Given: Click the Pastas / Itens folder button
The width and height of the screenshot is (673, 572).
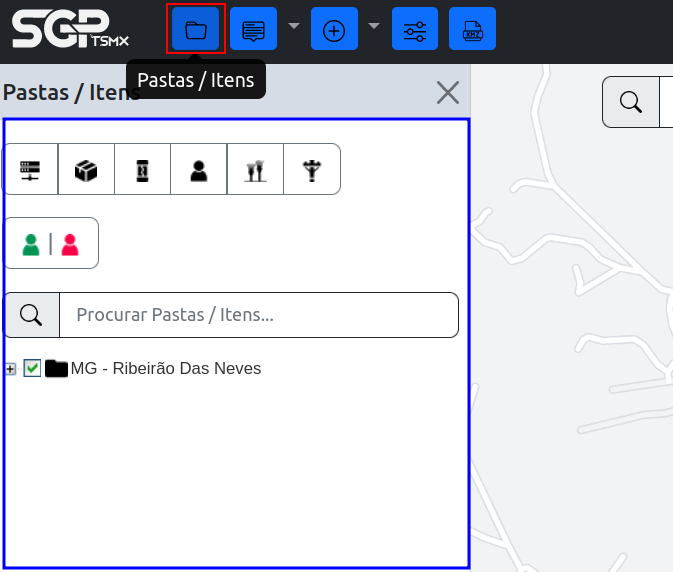Looking at the screenshot, I should point(196,29).
